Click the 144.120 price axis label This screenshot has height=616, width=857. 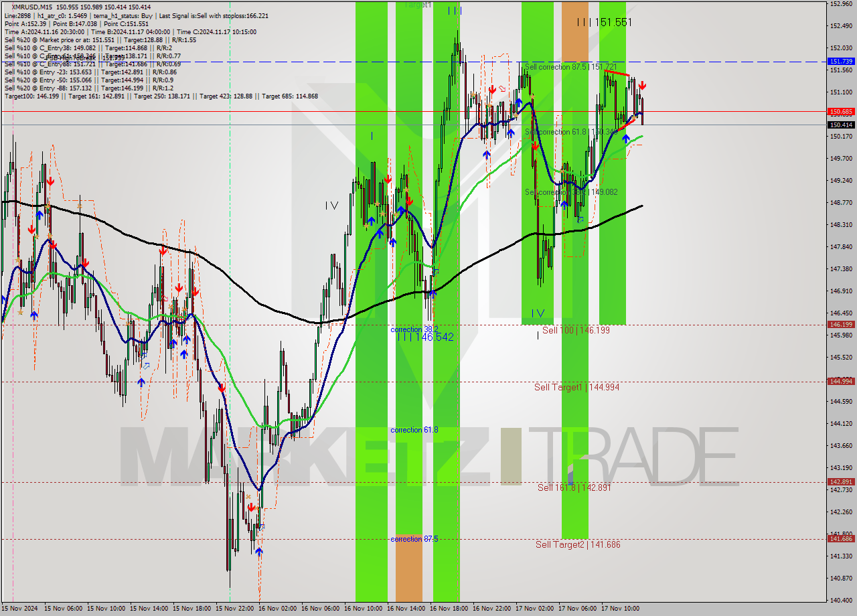click(x=841, y=423)
